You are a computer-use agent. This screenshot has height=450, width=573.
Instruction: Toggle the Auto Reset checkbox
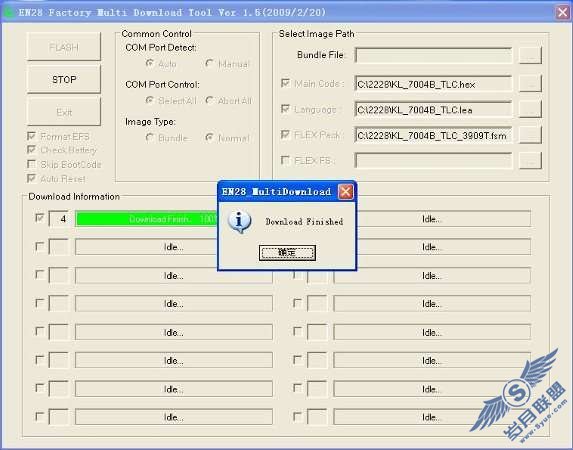pyautogui.click(x=32, y=178)
